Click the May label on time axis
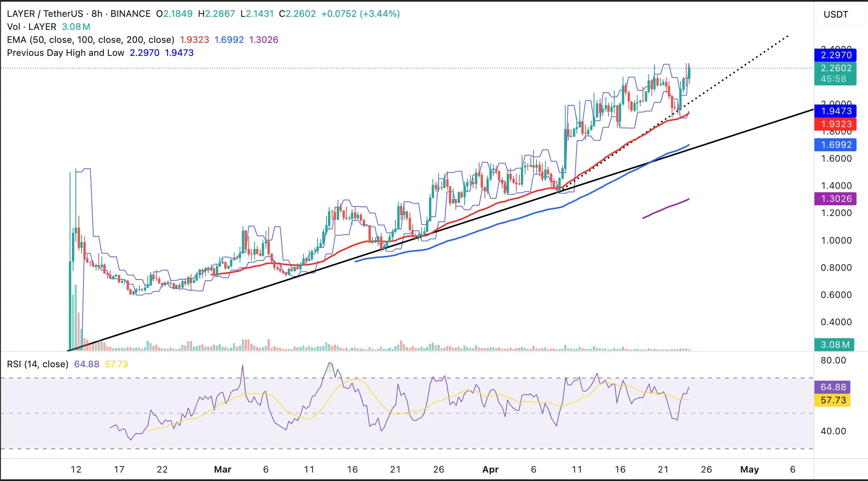Viewport: 868px width, 481px height. pyautogui.click(x=749, y=469)
